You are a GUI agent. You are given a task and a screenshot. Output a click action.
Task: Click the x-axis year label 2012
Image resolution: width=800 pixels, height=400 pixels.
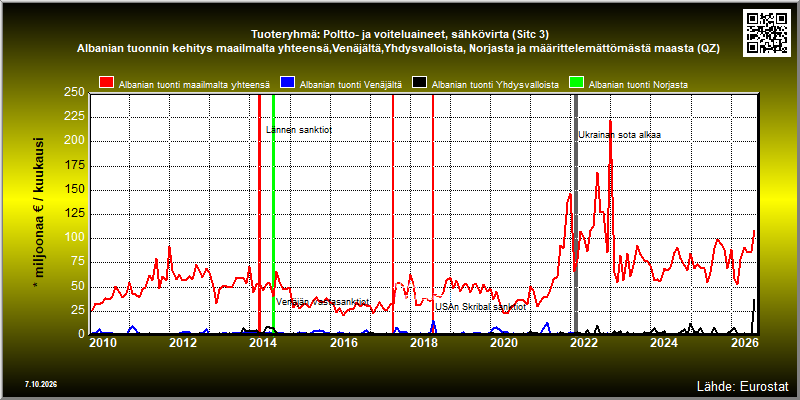(183, 343)
